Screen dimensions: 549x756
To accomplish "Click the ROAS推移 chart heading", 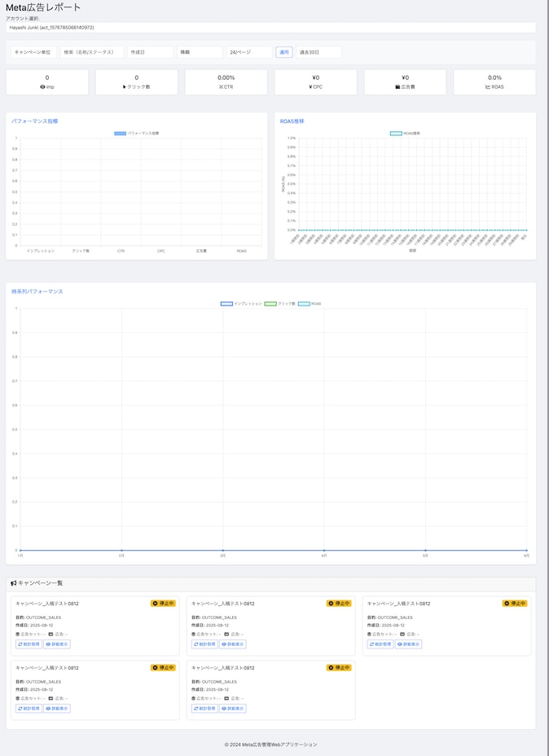I will 292,121.
